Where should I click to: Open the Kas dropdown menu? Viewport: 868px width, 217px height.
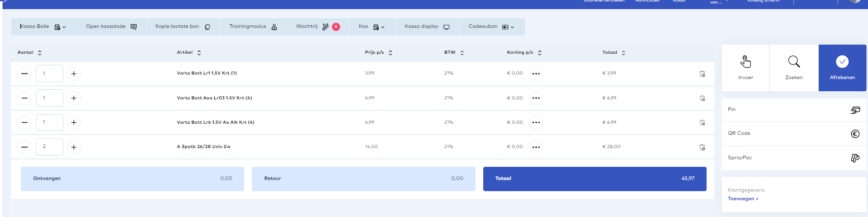coord(372,27)
